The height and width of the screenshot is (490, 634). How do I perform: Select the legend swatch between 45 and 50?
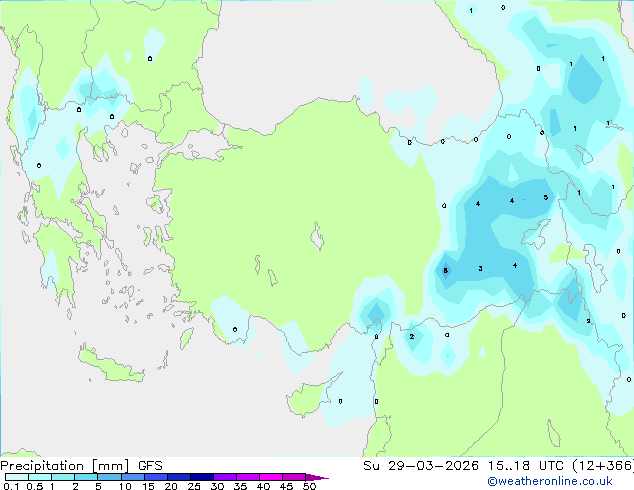pos(294,477)
